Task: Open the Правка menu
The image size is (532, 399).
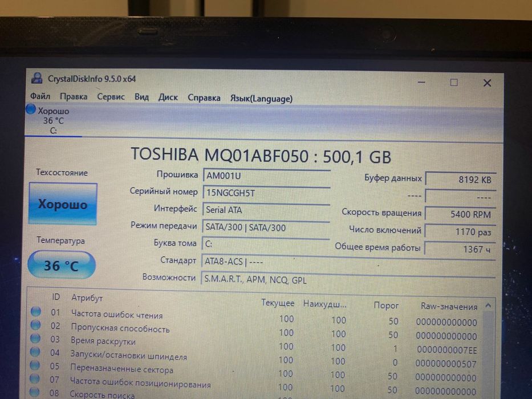Action: [74, 97]
